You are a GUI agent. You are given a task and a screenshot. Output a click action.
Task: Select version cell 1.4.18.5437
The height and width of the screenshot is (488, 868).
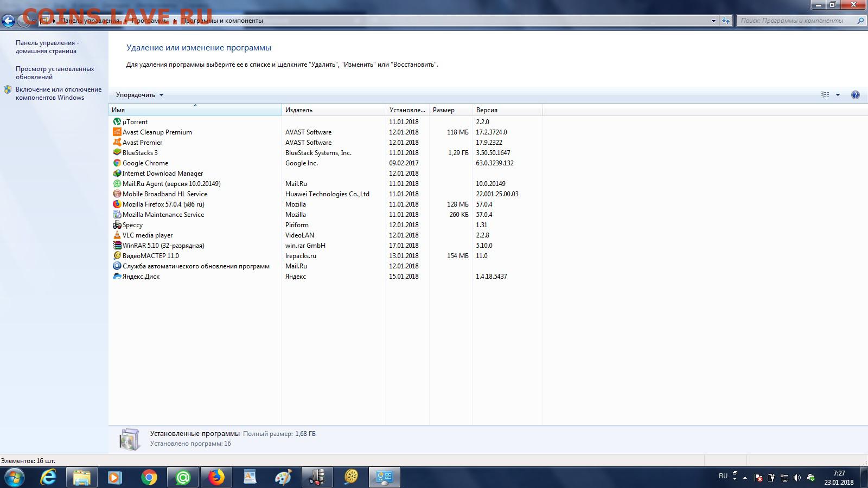(492, 277)
